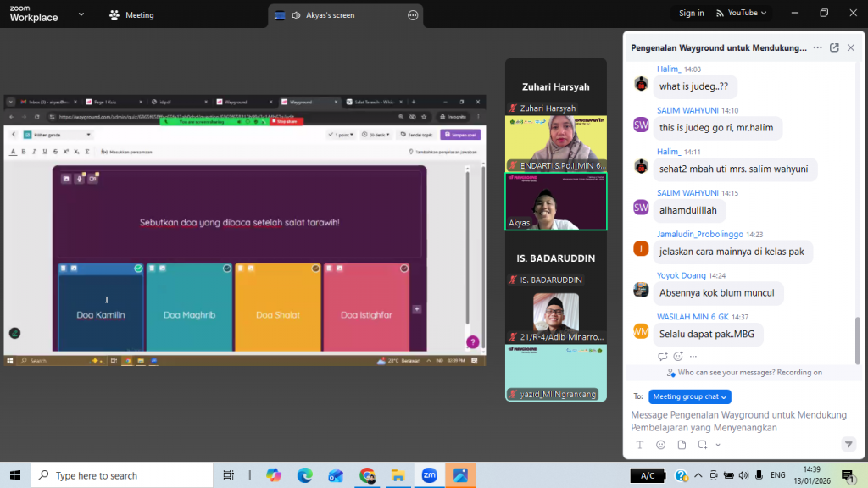The image size is (868, 488).
Task: Click the chat message input field
Action: 737,421
